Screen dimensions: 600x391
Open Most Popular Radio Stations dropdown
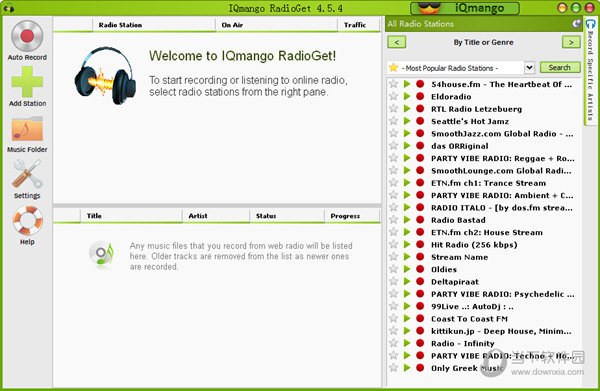coord(529,68)
